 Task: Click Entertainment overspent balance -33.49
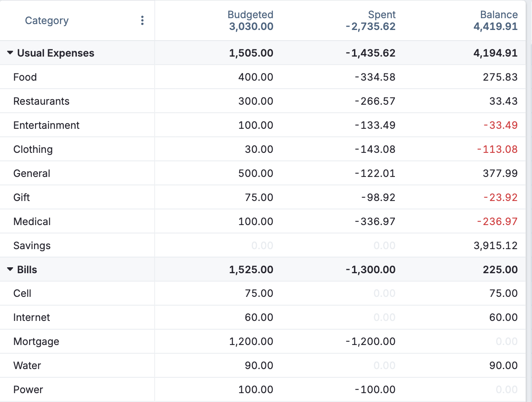(500, 125)
